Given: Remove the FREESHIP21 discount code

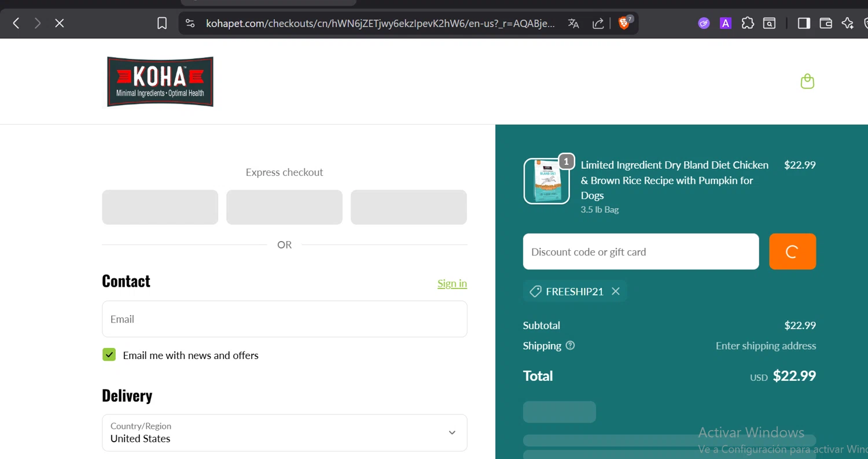Looking at the screenshot, I should tap(616, 291).
